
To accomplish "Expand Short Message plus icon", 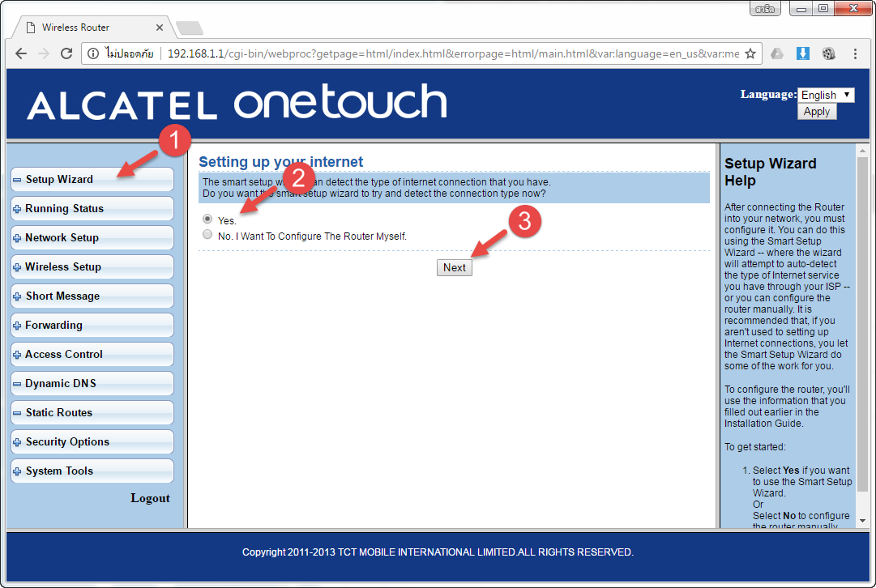I will coord(17,296).
